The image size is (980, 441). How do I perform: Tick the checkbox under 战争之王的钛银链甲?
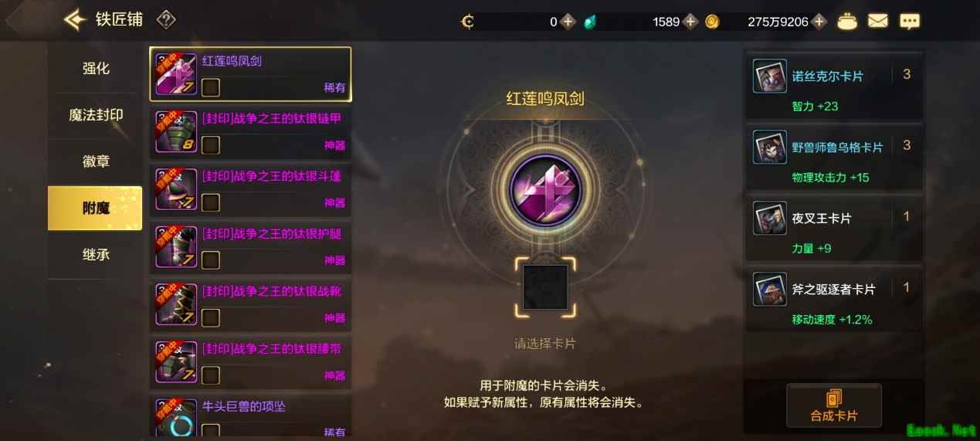tap(211, 144)
